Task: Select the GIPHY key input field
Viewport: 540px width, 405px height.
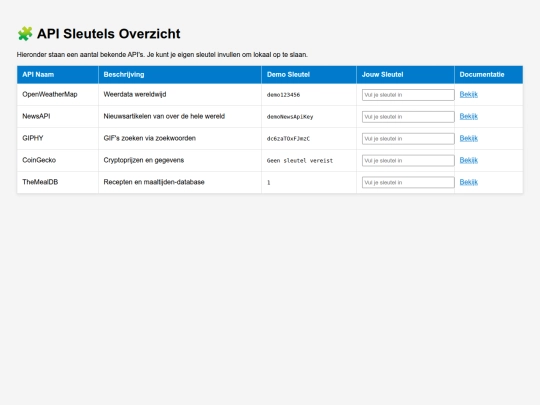Action: tap(408, 138)
